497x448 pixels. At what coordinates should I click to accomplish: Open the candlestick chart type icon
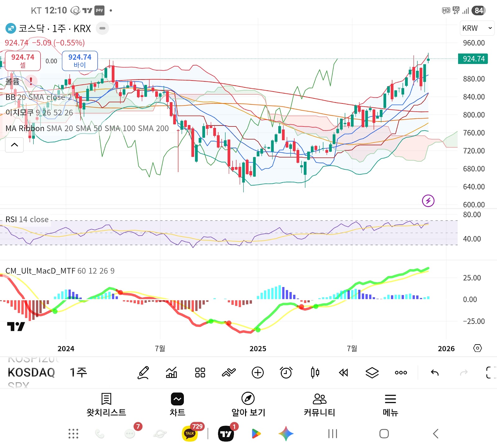(315, 373)
